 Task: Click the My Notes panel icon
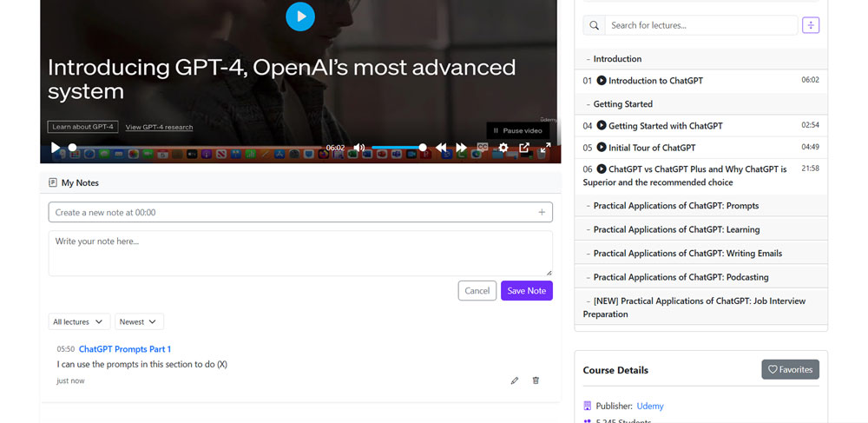(53, 182)
